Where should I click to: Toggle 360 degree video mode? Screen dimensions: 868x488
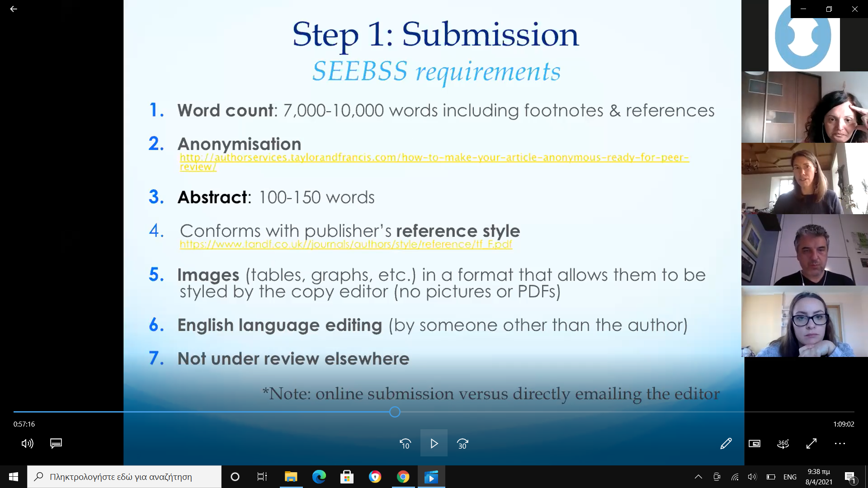click(783, 444)
